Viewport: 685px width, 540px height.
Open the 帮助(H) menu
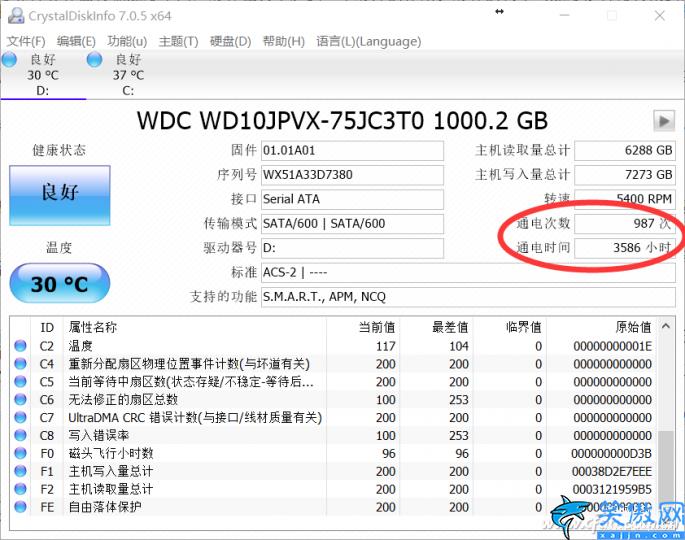pyautogui.click(x=284, y=42)
